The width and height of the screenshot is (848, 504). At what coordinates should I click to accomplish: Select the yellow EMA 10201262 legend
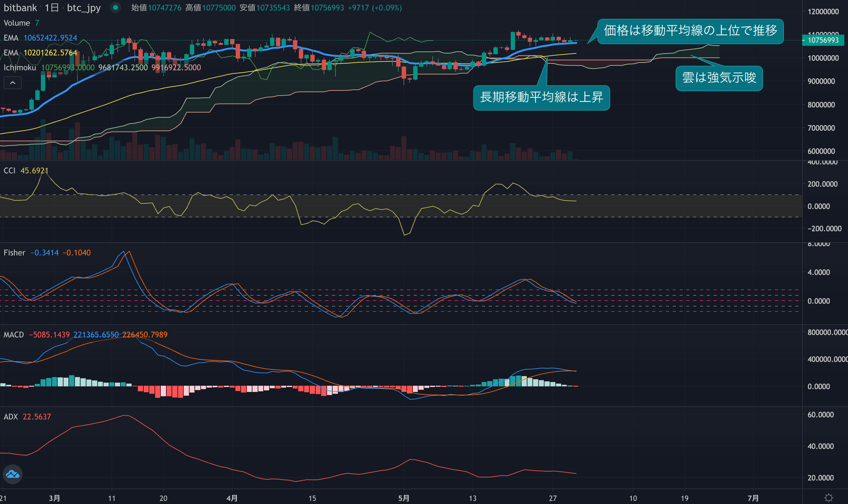pyautogui.click(x=40, y=53)
